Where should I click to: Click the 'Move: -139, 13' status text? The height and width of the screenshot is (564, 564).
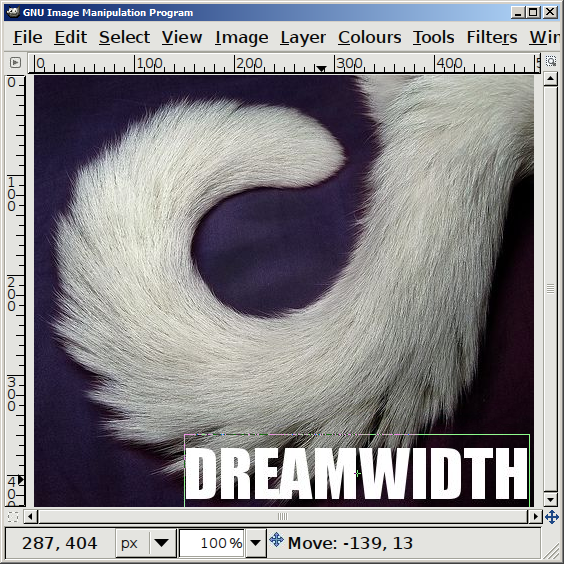pos(350,543)
